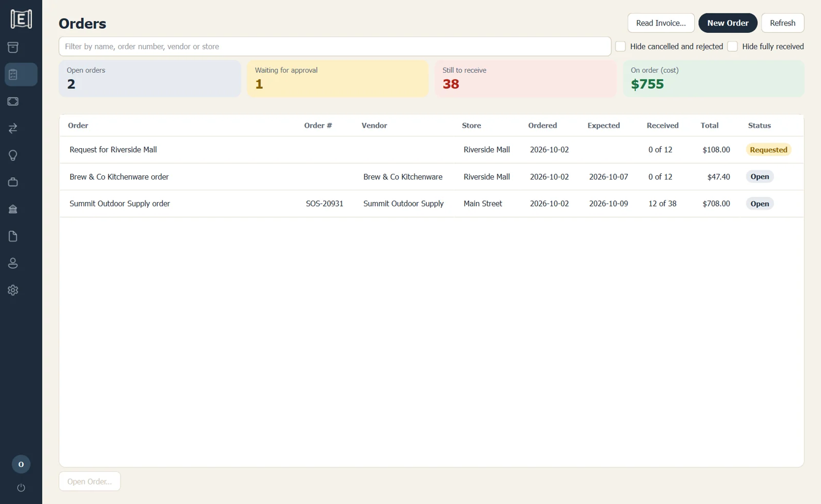Sort by Total column header
This screenshot has height=504, width=821.
pyautogui.click(x=710, y=126)
